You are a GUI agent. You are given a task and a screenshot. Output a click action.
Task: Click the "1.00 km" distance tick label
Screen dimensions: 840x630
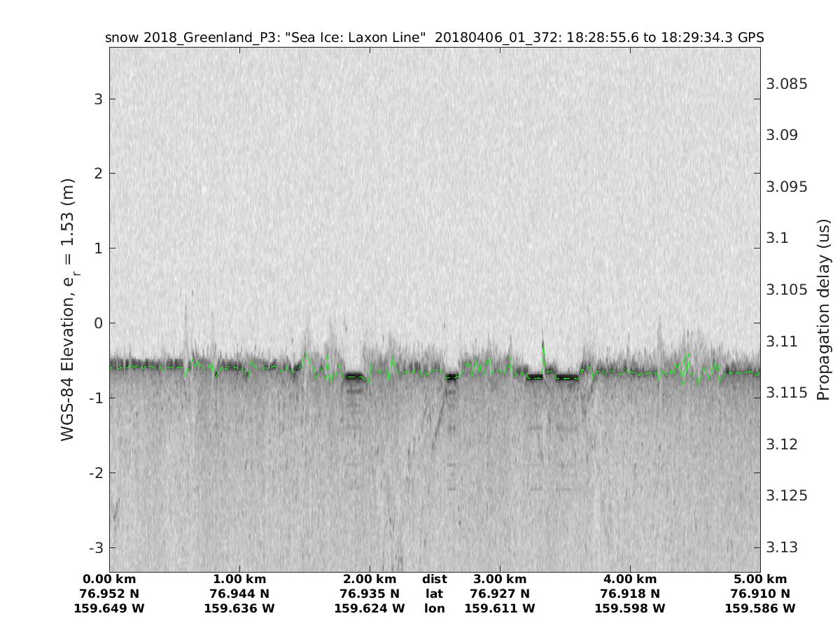tap(239, 579)
